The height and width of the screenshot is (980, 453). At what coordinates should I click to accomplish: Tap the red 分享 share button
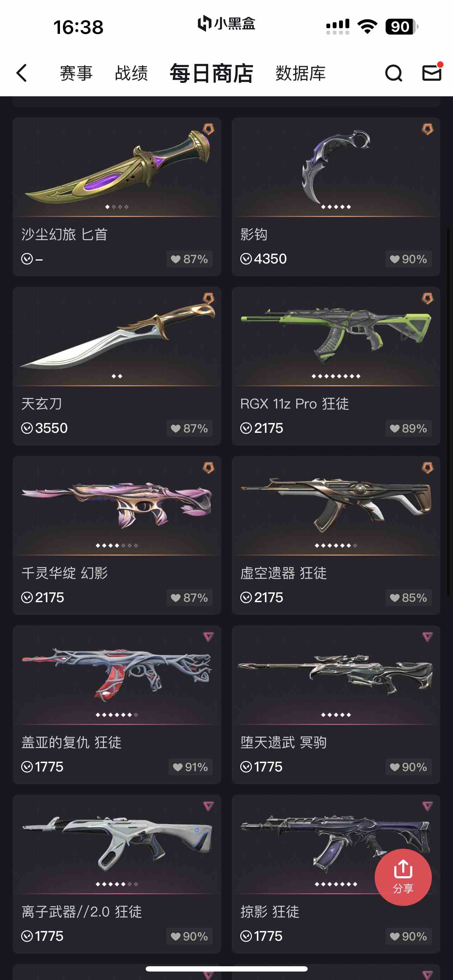point(403,877)
